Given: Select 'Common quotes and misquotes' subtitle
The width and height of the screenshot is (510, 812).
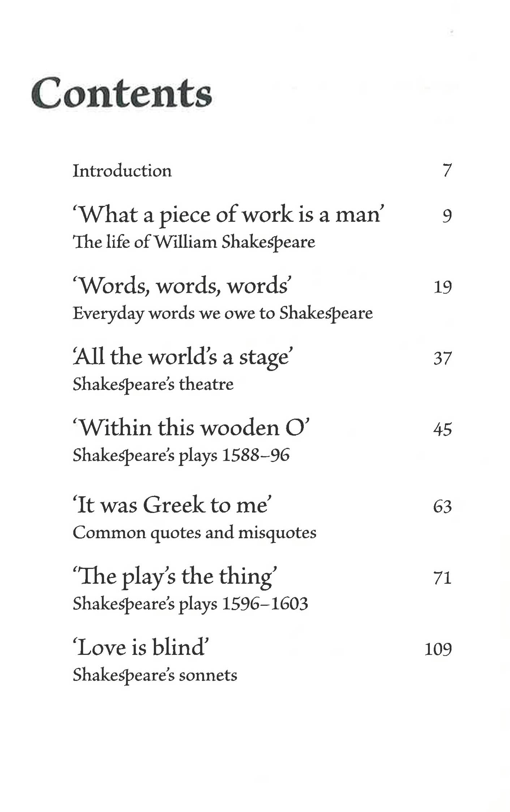Looking at the screenshot, I should click(x=194, y=533).
